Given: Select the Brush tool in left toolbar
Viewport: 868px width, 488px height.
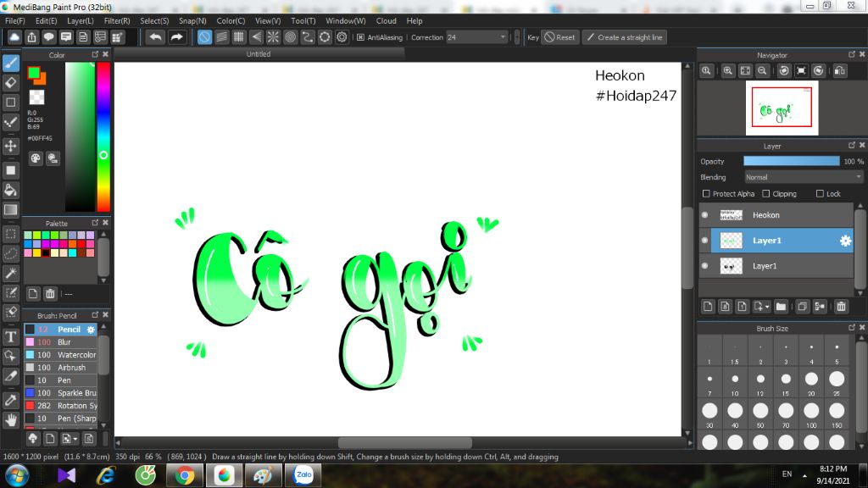Looking at the screenshot, I should [x=10, y=63].
